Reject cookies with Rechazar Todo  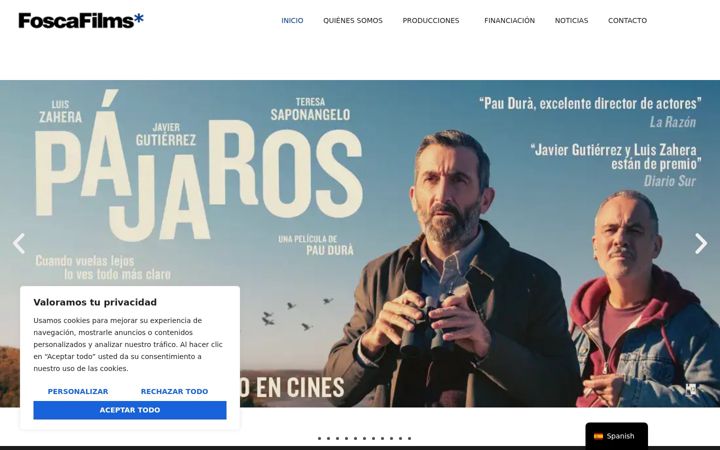click(x=174, y=391)
